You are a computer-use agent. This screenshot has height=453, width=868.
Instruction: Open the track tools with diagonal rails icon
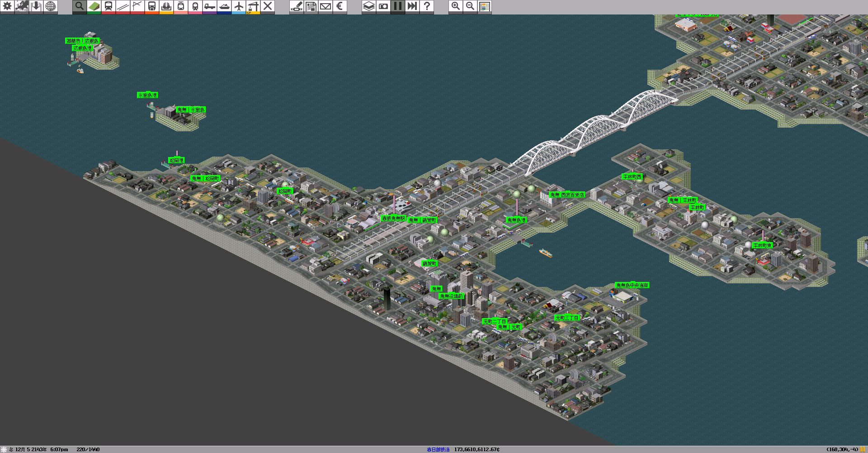point(123,7)
